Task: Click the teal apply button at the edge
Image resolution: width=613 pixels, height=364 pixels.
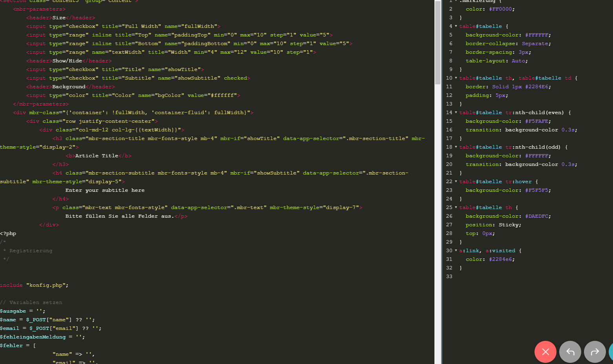Action: pyautogui.click(x=611, y=352)
